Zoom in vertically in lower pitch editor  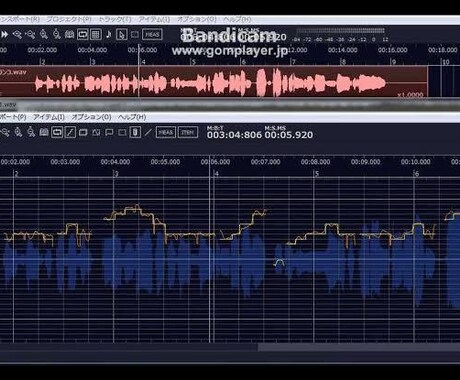pos(18,133)
